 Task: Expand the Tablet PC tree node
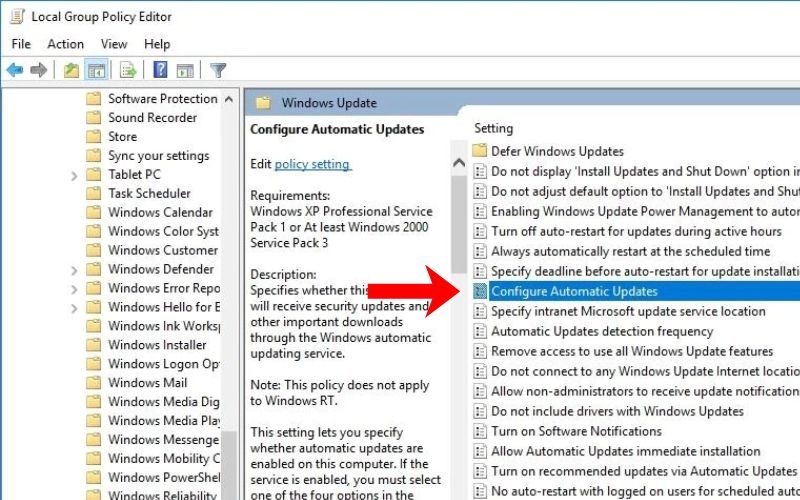pyautogui.click(x=74, y=175)
